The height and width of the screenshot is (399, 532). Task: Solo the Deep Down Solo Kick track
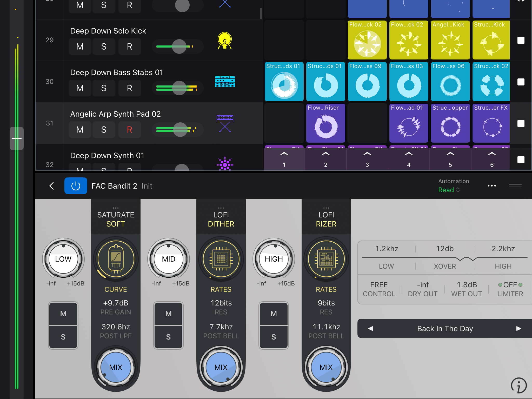(x=104, y=46)
